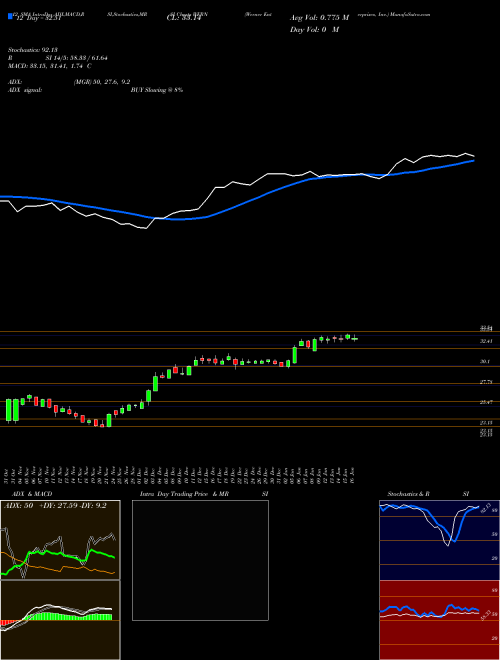
Task: Click the blue stochastics chart panel
Action: [439, 540]
